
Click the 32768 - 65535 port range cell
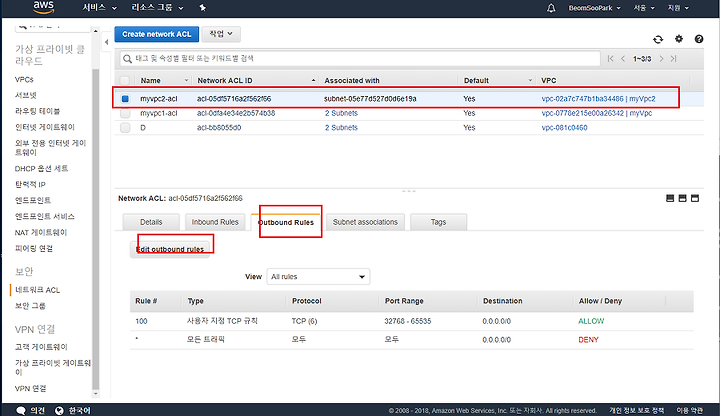408,321
